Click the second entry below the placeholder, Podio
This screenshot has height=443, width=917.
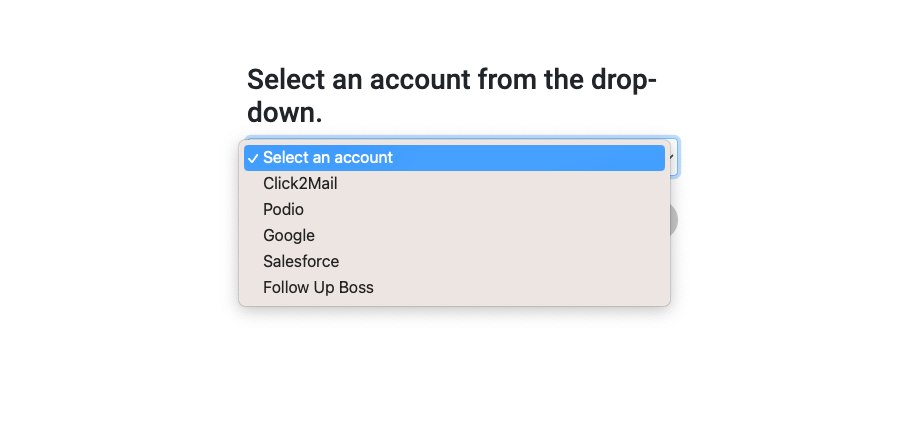coord(283,210)
